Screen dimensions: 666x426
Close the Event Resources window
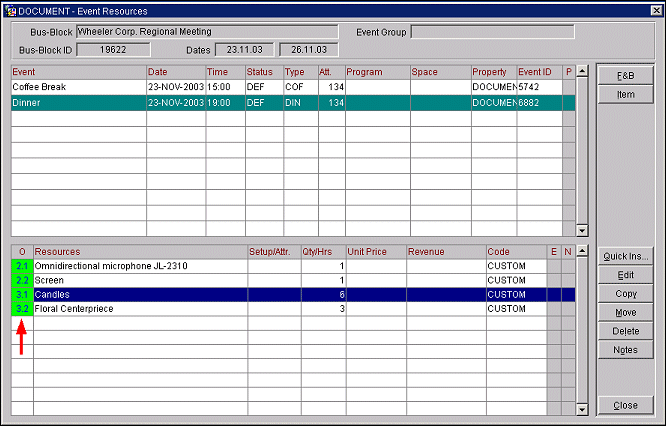(x=625, y=406)
